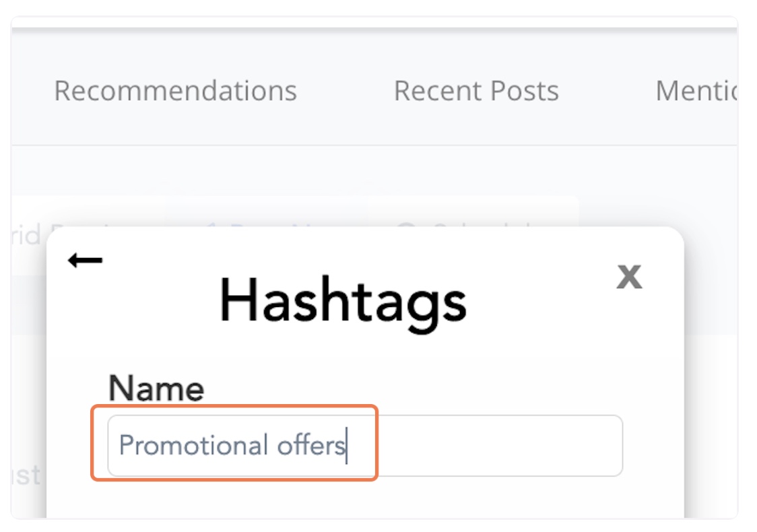This screenshot has width=757, height=532.
Task: Select the partially visible Mentions tab
Action: point(695,91)
